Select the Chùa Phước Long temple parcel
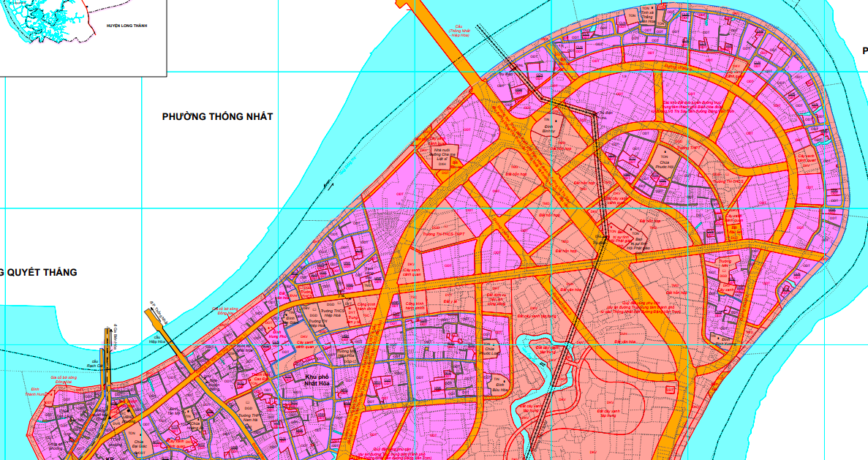This screenshot has width=868, height=460. (492, 352)
